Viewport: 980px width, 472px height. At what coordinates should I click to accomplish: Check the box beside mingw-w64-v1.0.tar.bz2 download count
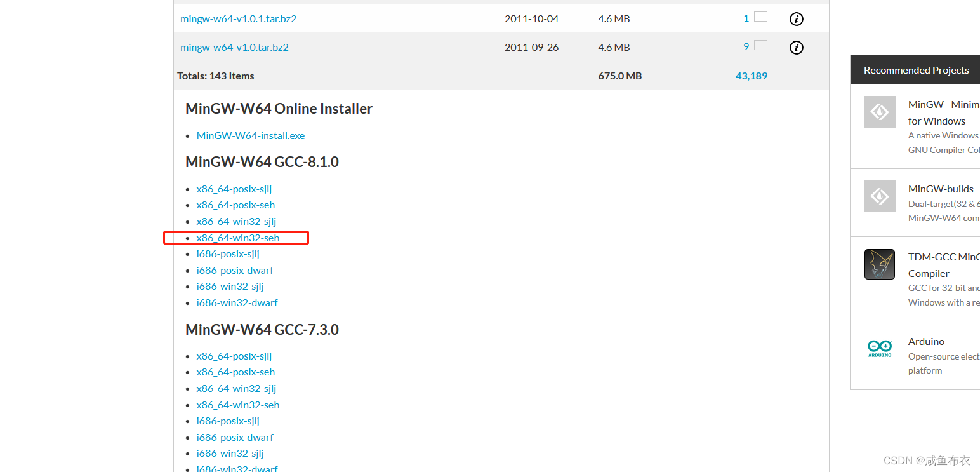tap(760, 45)
